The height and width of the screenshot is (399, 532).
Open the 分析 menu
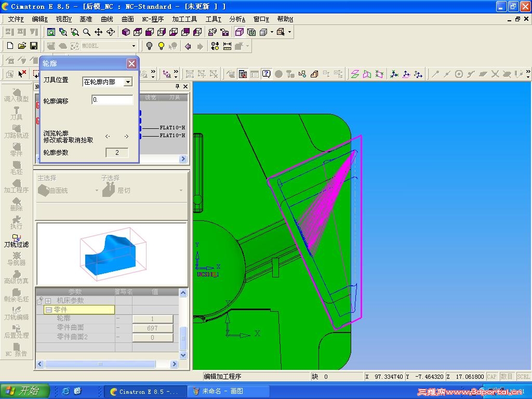237,19
